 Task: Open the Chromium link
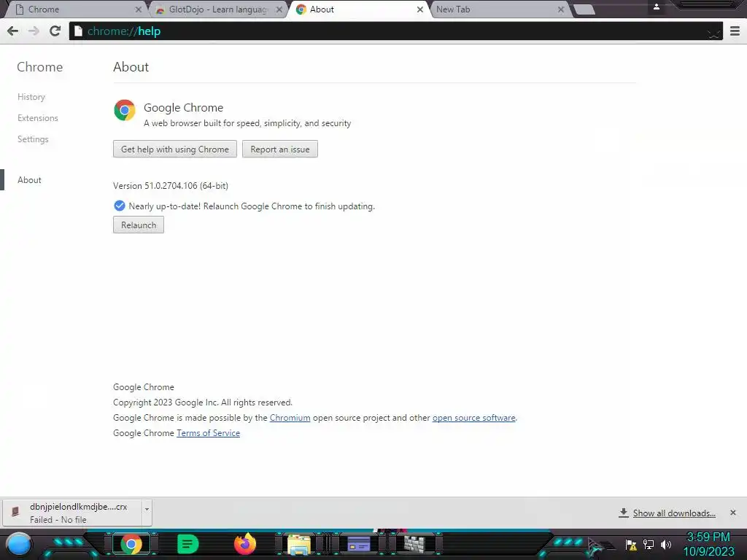pyautogui.click(x=290, y=418)
